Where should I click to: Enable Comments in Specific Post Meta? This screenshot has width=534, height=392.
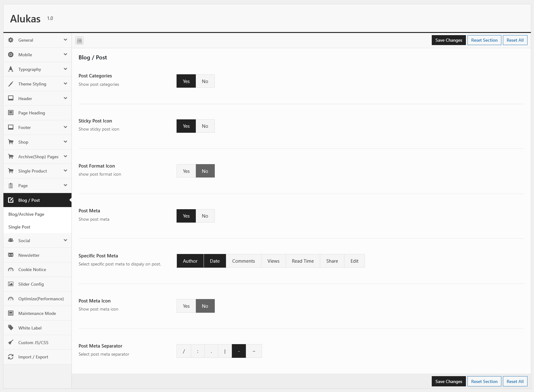(243, 261)
